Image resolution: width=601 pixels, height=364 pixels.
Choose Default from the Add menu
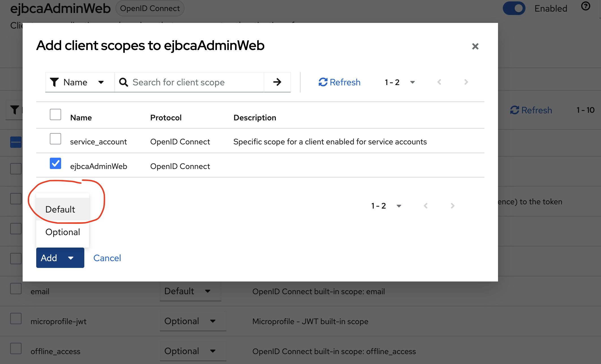(60, 209)
